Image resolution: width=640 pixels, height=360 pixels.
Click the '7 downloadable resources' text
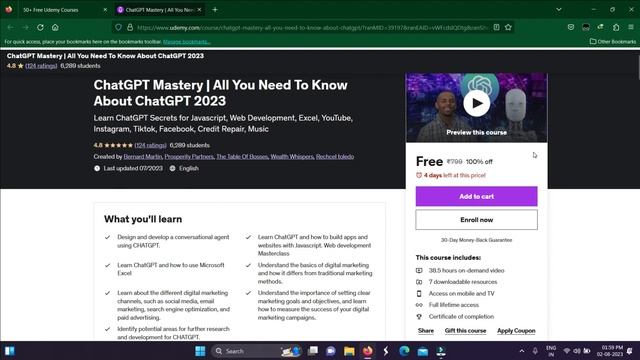462,282
